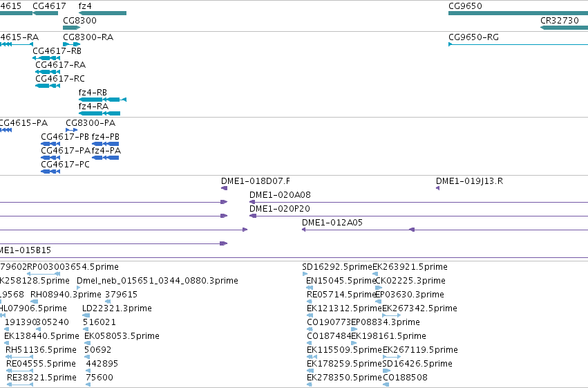Select the fz4 gene bar
588x388 pixels.
(x=102, y=14)
